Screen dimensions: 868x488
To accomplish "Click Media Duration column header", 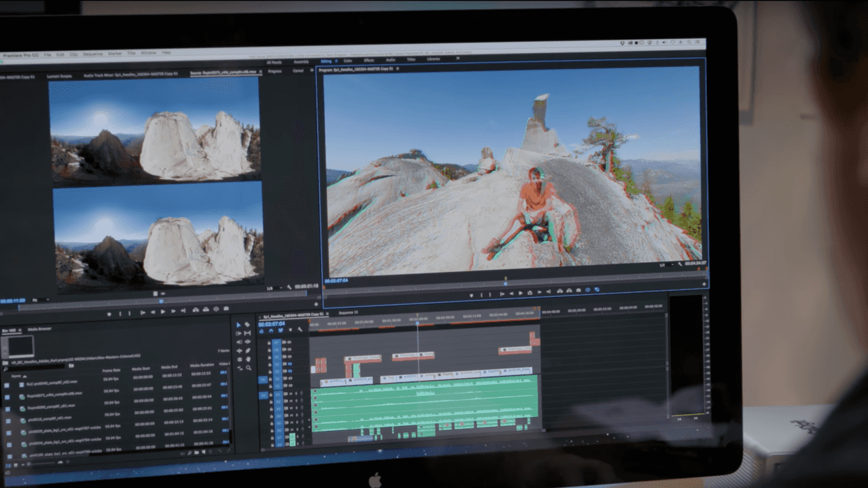I will [x=201, y=365].
